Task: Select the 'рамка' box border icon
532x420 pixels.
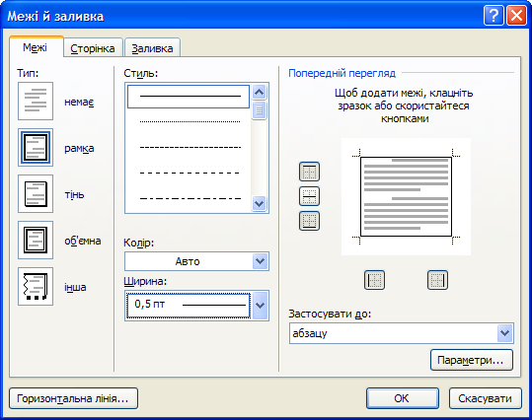Action: [x=36, y=148]
